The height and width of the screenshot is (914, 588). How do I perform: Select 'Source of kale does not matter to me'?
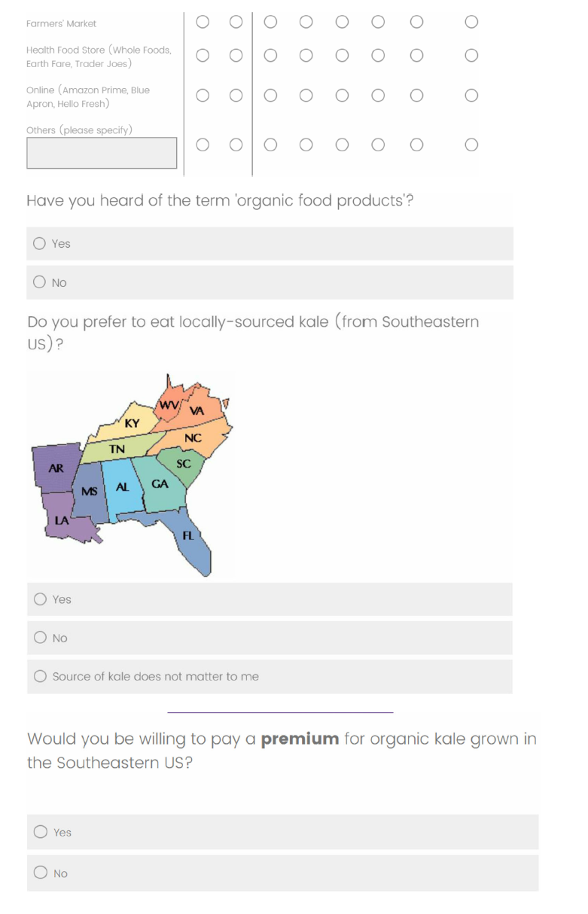pos(41,676)
